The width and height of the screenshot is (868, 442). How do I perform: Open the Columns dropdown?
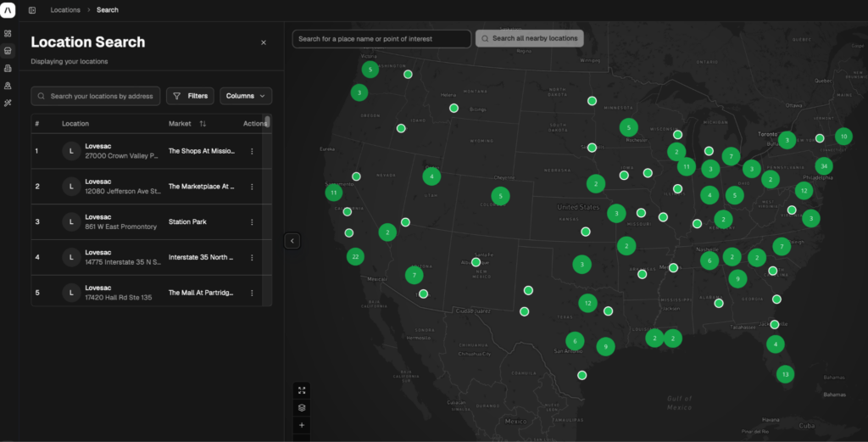pos(246,96)
